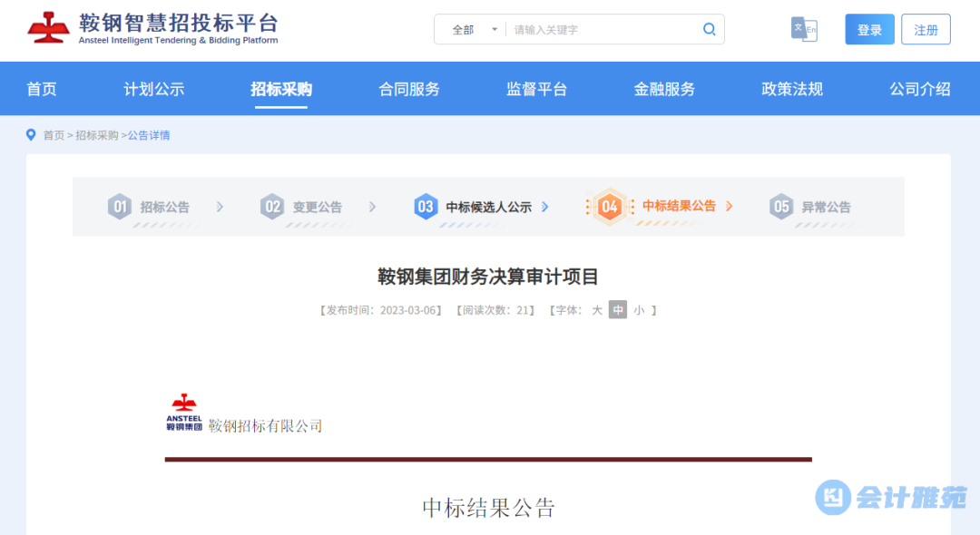Viewport: 980px width, 535px height.
Task: Click the 中标结果公告 document heading
Action: pos(488,508)
